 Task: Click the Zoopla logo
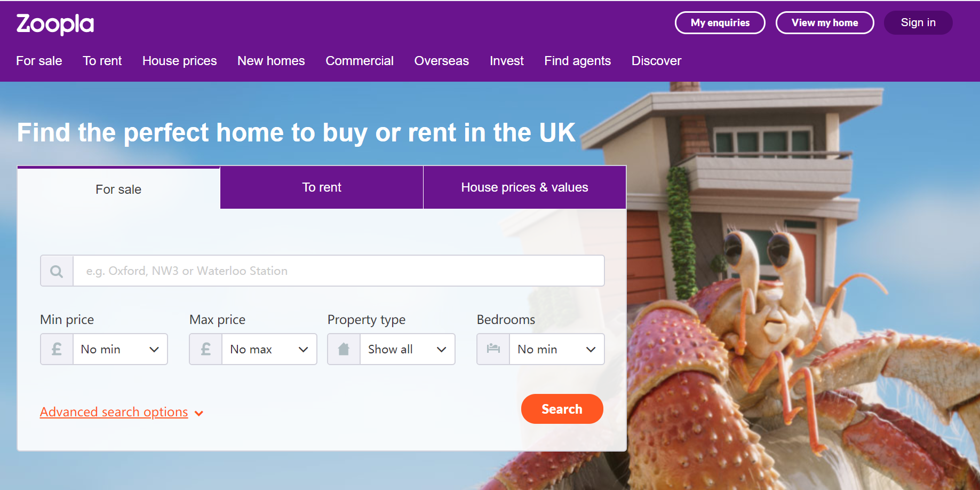[55, 24]
